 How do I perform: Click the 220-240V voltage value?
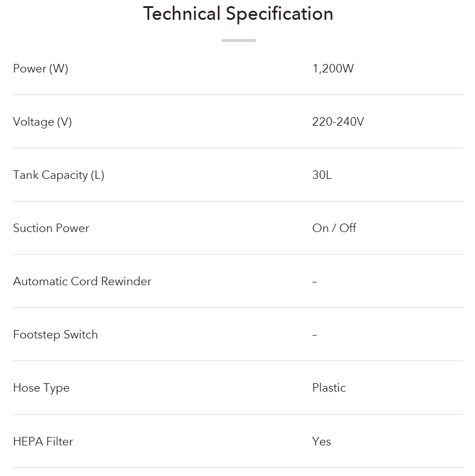[x=338, y=122]
